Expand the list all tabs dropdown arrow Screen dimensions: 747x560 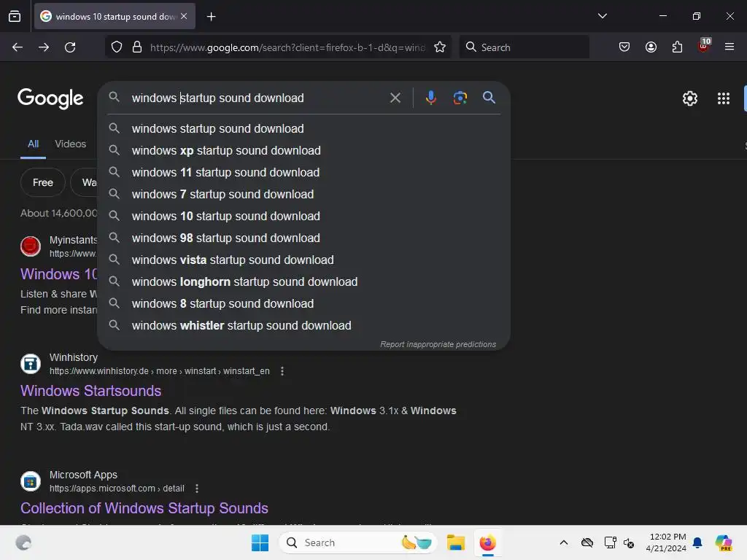[602, 16]
